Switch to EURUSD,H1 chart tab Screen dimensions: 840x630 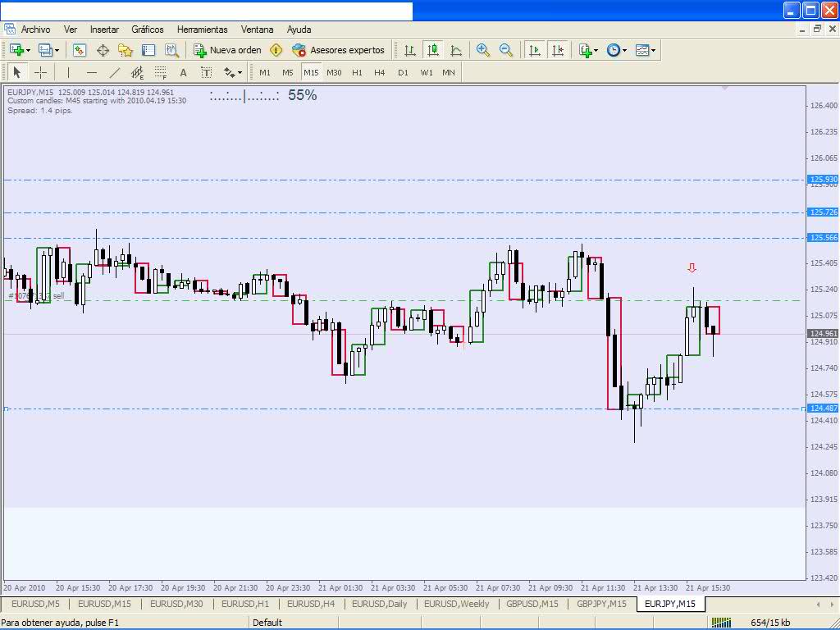[x=245, y=604]
